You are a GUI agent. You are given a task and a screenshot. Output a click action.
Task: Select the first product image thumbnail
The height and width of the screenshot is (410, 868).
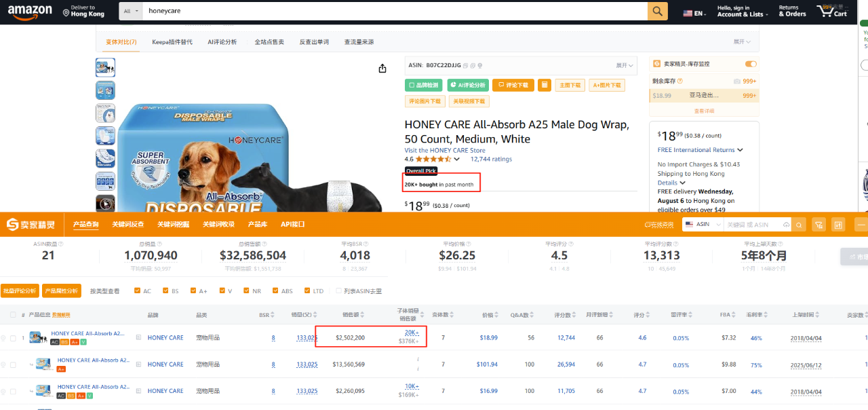point(105,67)
